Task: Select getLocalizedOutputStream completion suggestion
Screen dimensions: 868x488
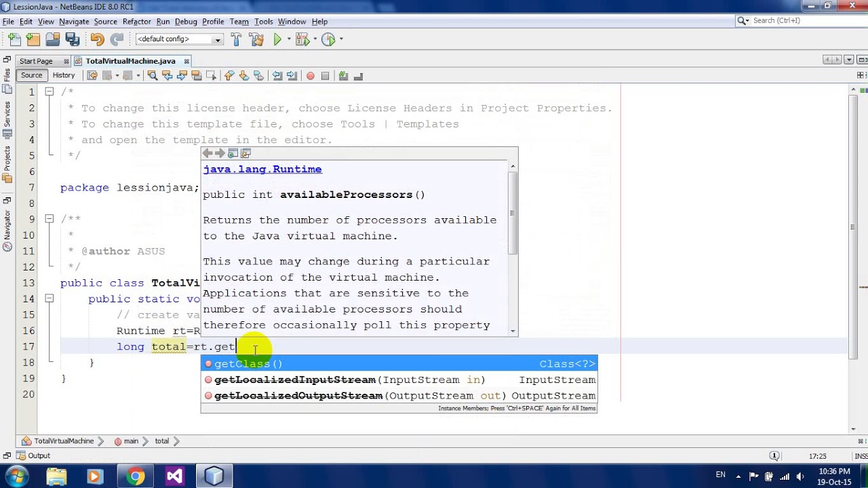Action: [x=399, y=396]
